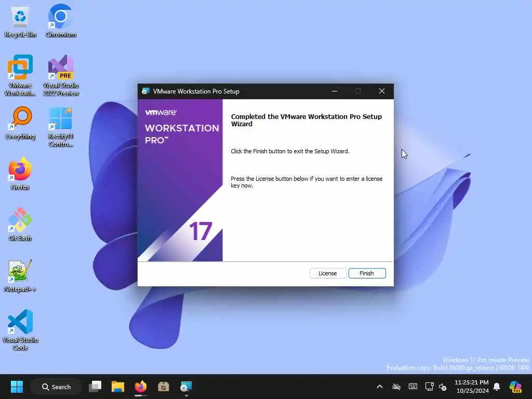Open File Explorer from the taskbar

[x=118, y=387]
